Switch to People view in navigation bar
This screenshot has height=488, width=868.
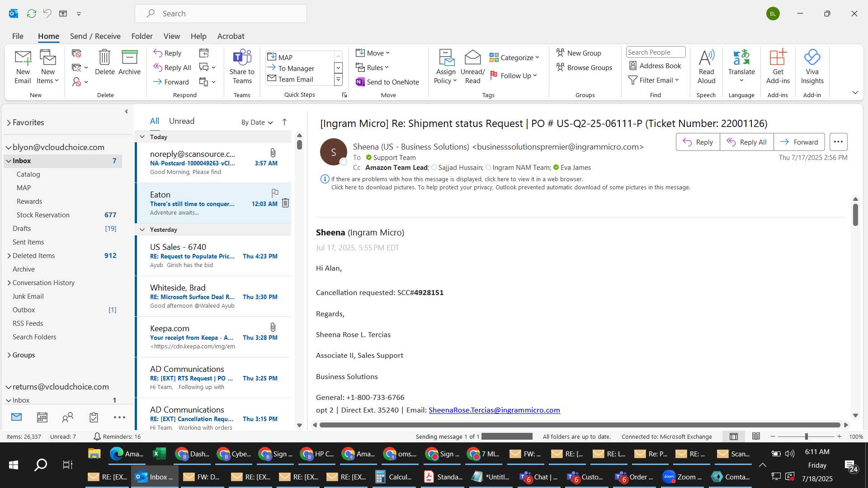click(68, 418)
